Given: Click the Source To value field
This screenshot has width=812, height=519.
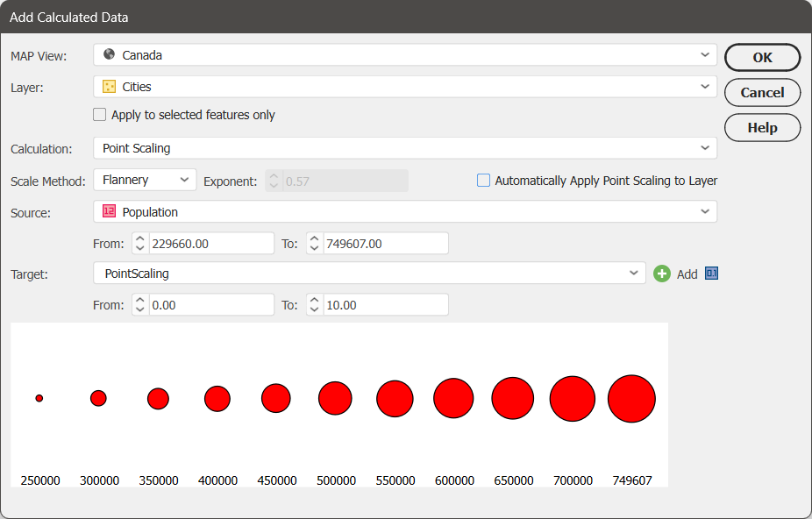Looking at the screenshot, I should point(386,244).
